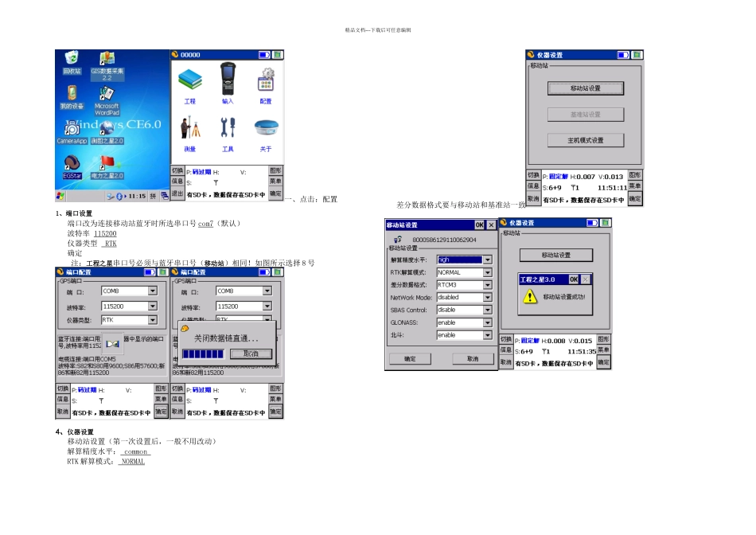The width and height of the screenshot is (756, 535).
Task: Open 工程 (books icon) in the 00000 screen
Action: 190,87
